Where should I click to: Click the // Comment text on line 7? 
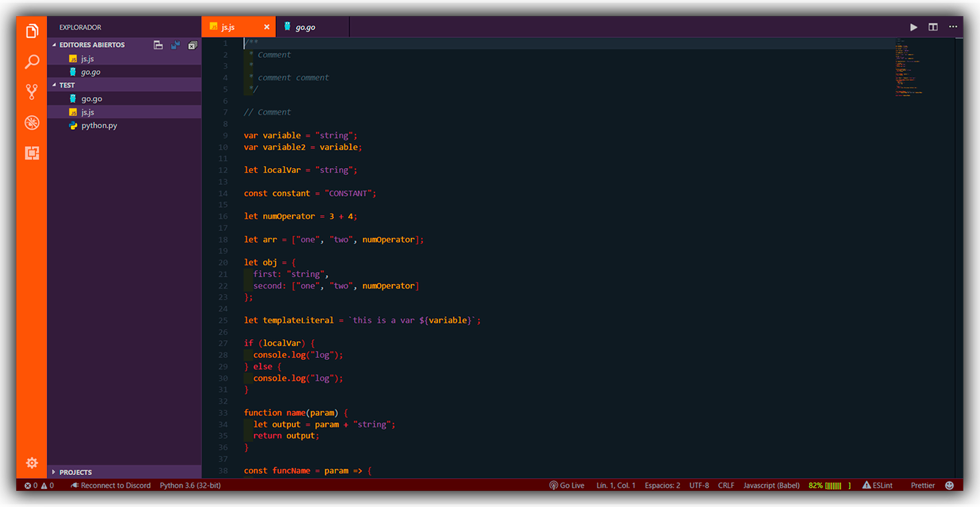tap(267, 112)
